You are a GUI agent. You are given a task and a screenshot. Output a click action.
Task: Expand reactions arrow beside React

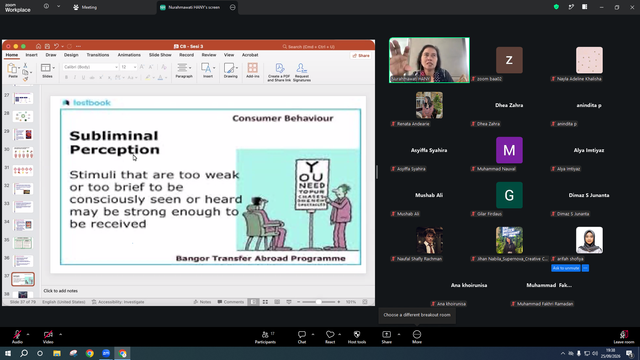point(340,334)
